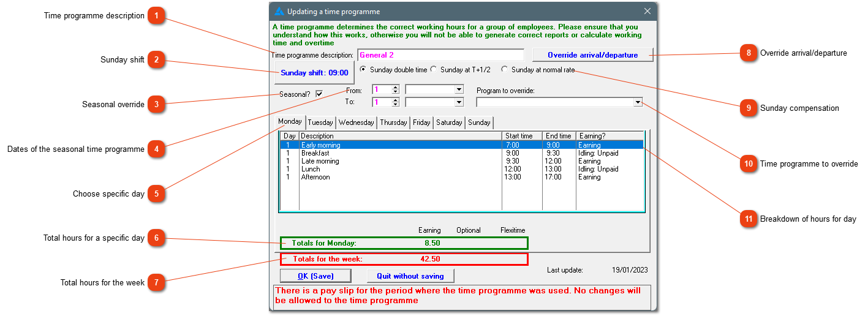Viewport: 868px width, 316px height.
Task: Click Override arrival/departure button
Action: coord(593,55)
